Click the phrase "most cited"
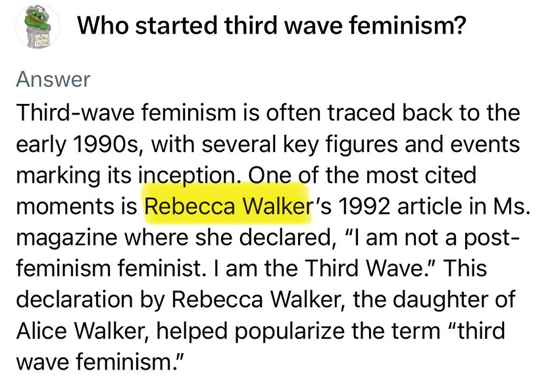554x392 pixels. pyautogui.click(x=421, y=176)
